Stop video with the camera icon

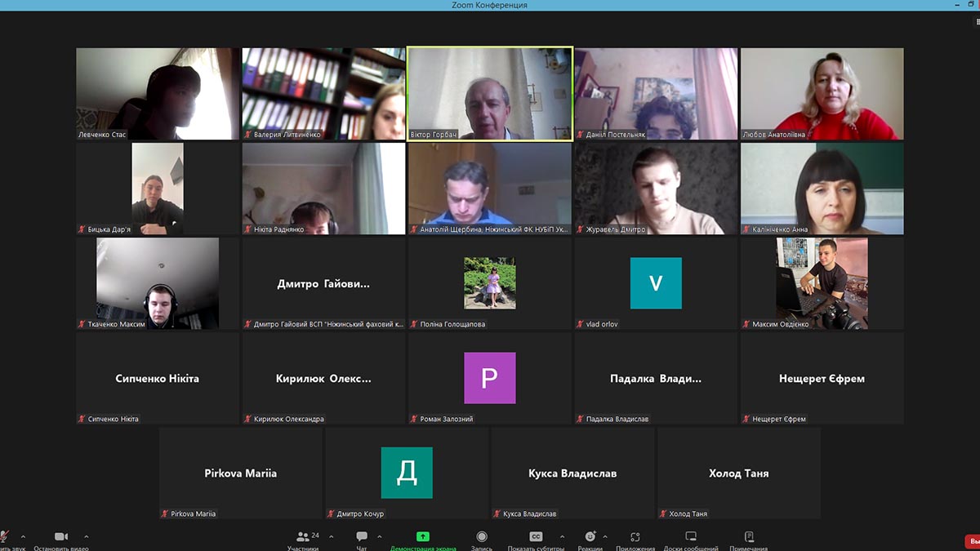click(60, 536)
